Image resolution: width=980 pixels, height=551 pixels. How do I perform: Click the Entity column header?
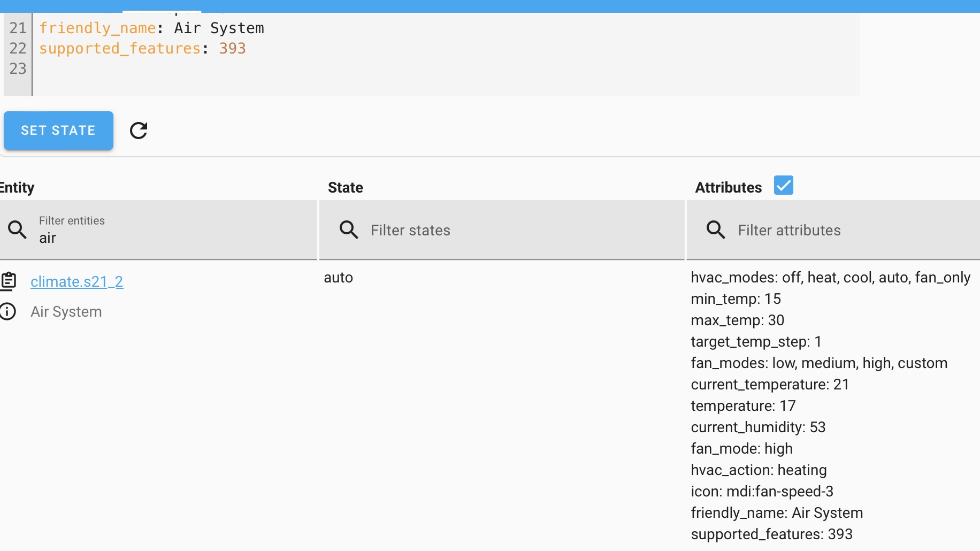(18, 188)
